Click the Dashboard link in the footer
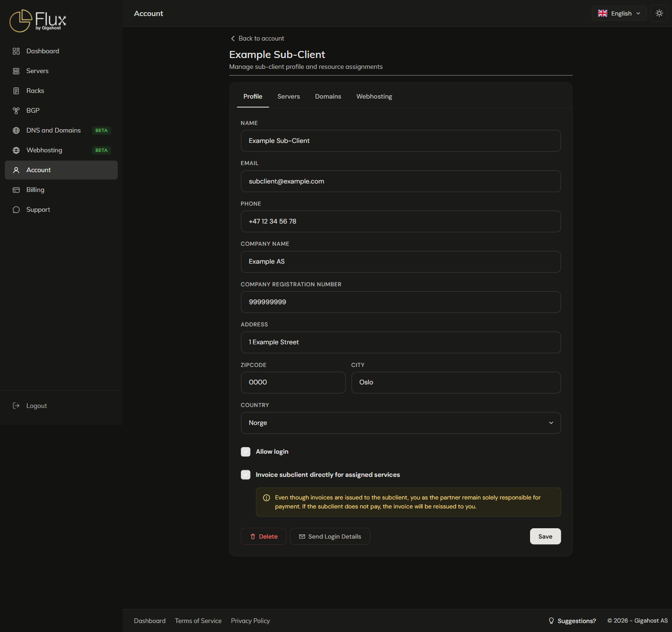This screenshot has width=672, height=632. (x=149, y=621)
